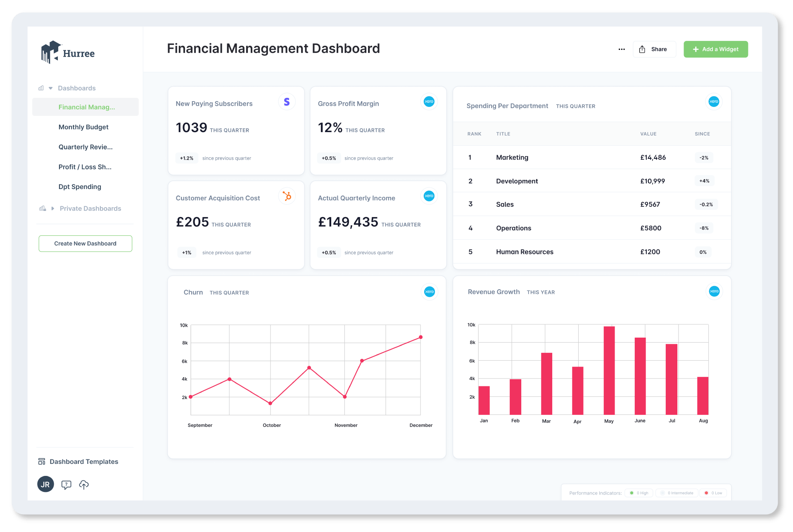Click the RANK column header

[474, 134]
